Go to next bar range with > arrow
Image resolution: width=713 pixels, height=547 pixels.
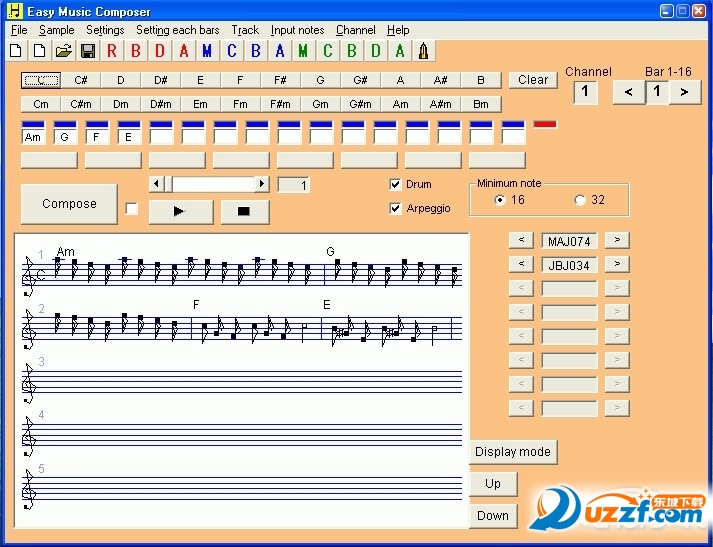pos(684,92)
